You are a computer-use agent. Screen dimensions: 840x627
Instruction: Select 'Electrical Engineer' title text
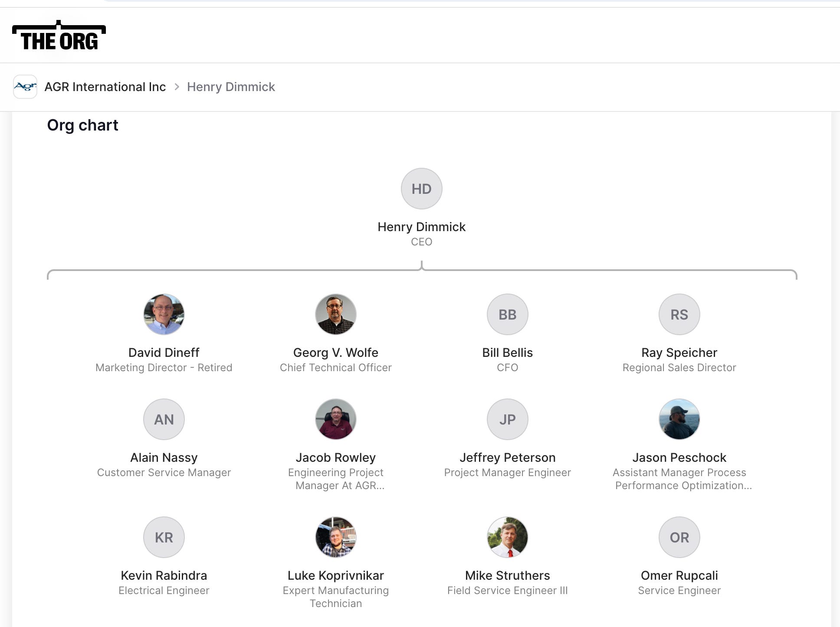pyautogui.click(x=164, y=591)
